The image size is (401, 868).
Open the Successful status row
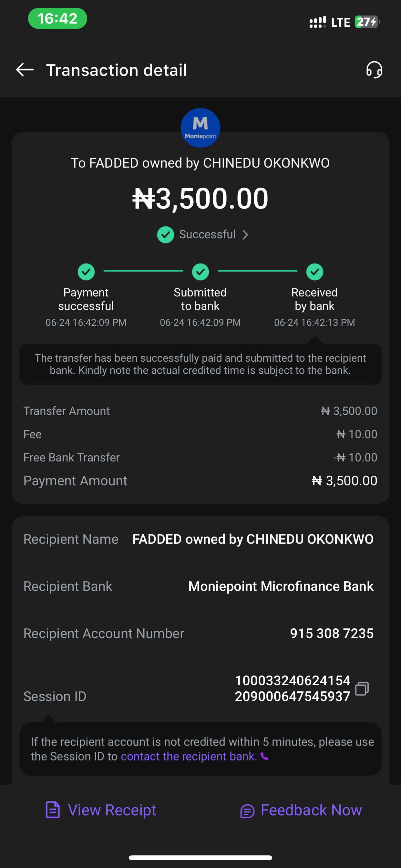207,234
